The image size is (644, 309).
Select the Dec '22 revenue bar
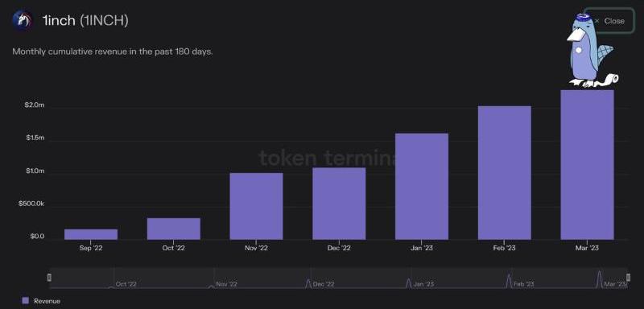point(339,204)
